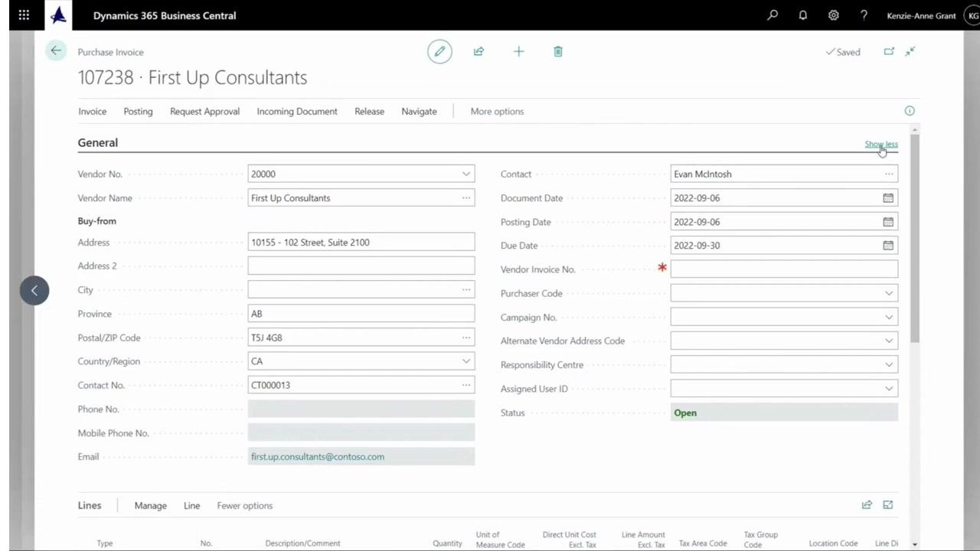Expand the Responsibility Centre dropdown
980x551 pixels.
point(889,365)
